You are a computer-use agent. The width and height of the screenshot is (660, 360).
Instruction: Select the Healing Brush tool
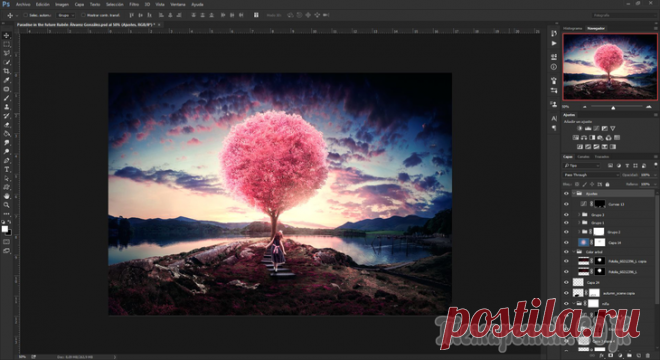click(6, 89)
